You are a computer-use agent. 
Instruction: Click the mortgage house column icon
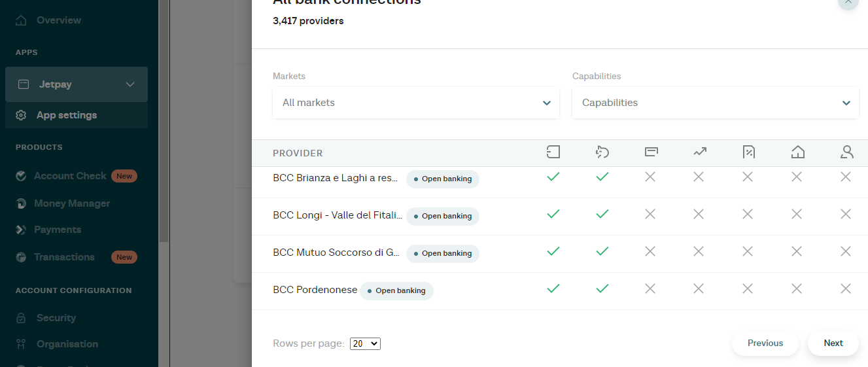pos(798,152)
